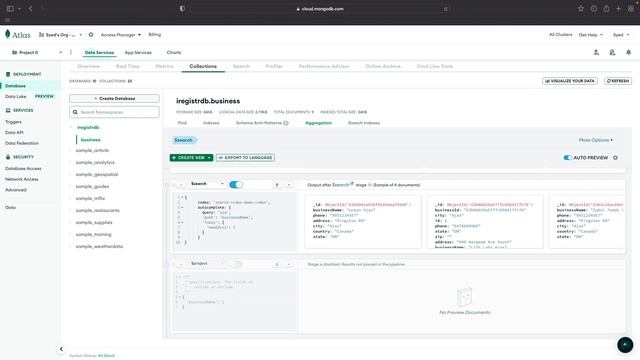Switch to the Data Services tab

click(x=99, y=52)
